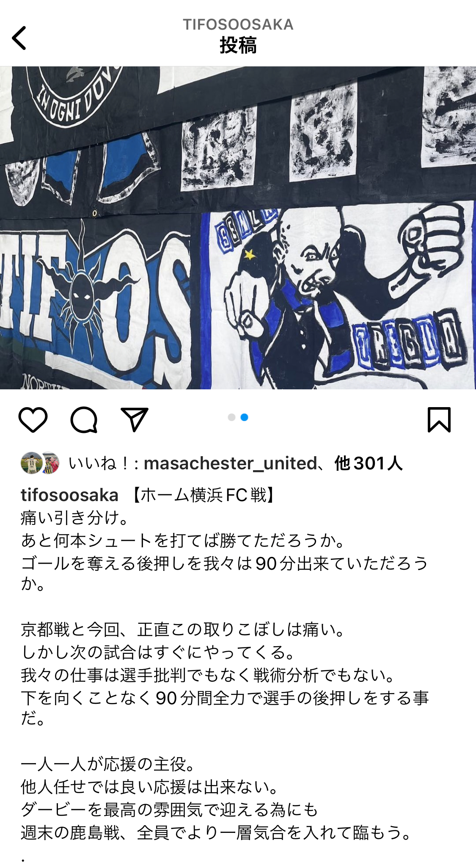The image size is (476, 868).
Task: Open comments via speech bubble icon
Action: [x=84, y=420]
